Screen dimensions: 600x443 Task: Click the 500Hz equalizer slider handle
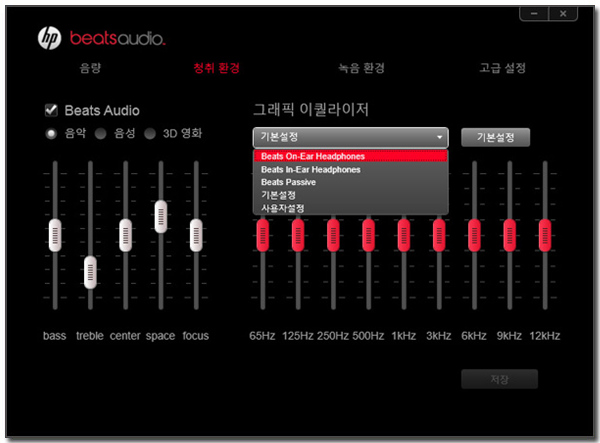[368, 235]
